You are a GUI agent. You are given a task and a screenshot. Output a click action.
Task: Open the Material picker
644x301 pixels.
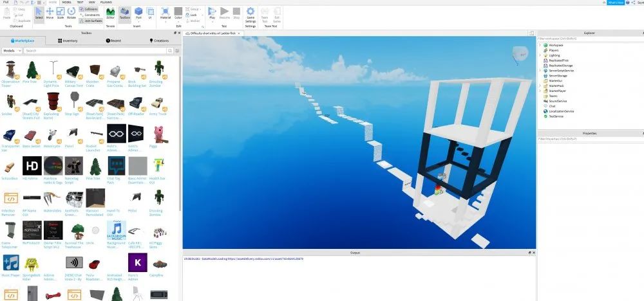pos(166,13)
